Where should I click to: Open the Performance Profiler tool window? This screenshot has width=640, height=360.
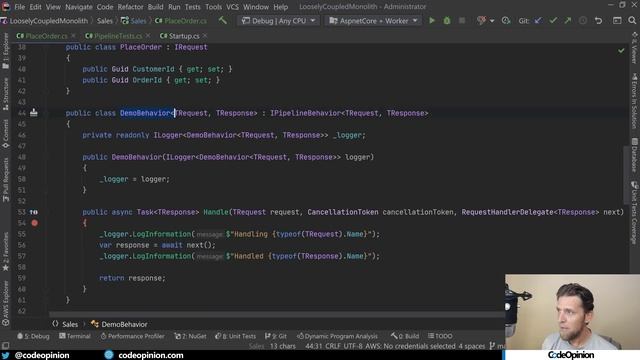(x=132, y=336)
